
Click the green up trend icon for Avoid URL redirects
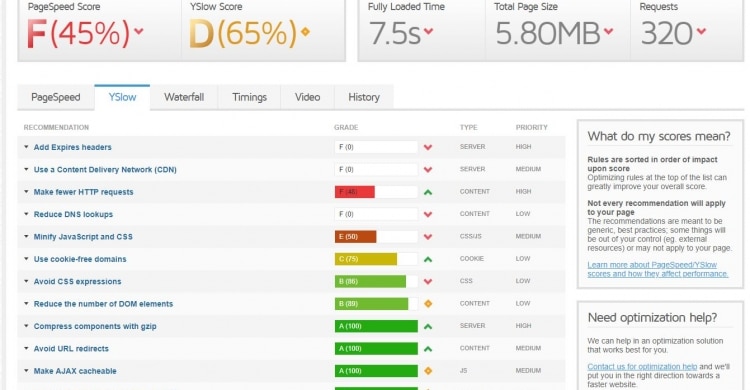[428, 349]
